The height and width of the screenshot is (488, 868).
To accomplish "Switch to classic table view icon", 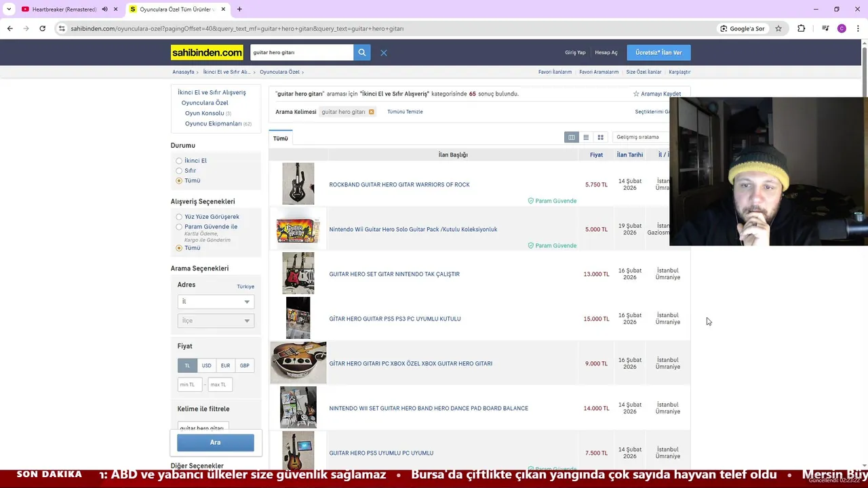I will [572, 137].
